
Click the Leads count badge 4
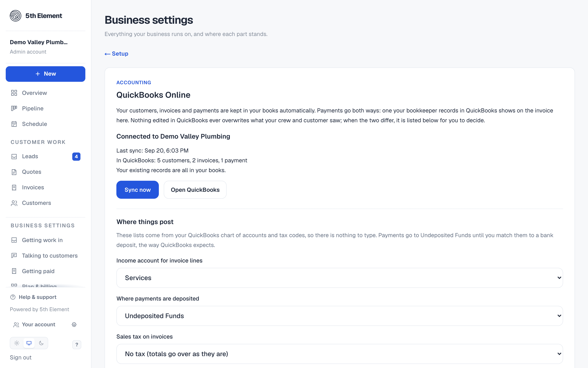pos(76,156)
